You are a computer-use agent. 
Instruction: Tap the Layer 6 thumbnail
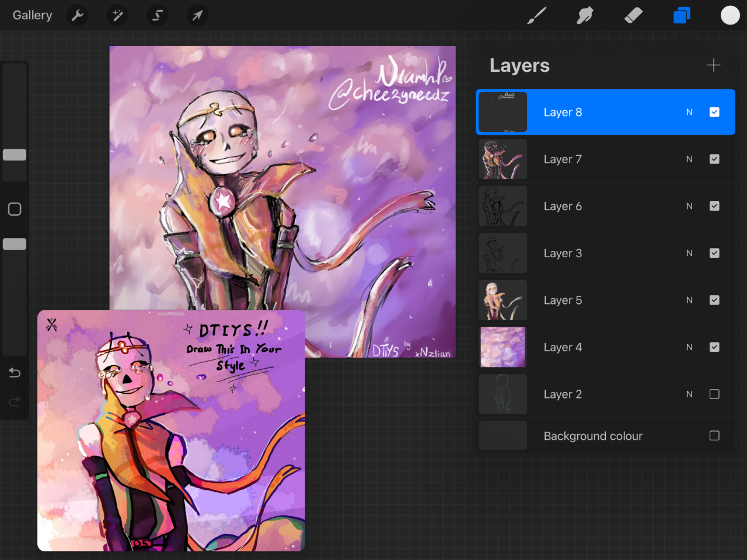coord(502,206)
